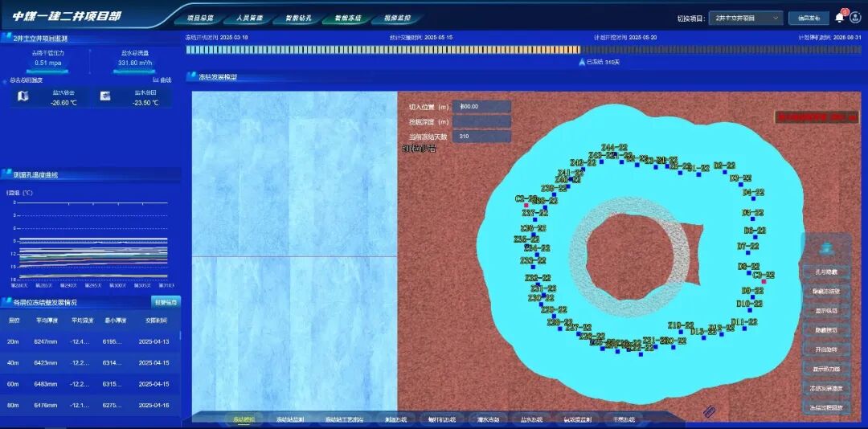Toggle 显示纵切 longitudinal section
The height and width of the screenshot is (429, 868).
point(826,311)
